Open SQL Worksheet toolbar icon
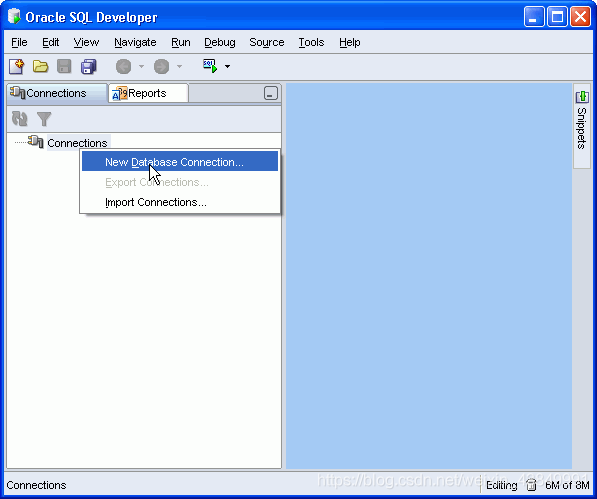The height and width of the screenshot is (499, 597). pyautogui.click(x=210, y=66)
